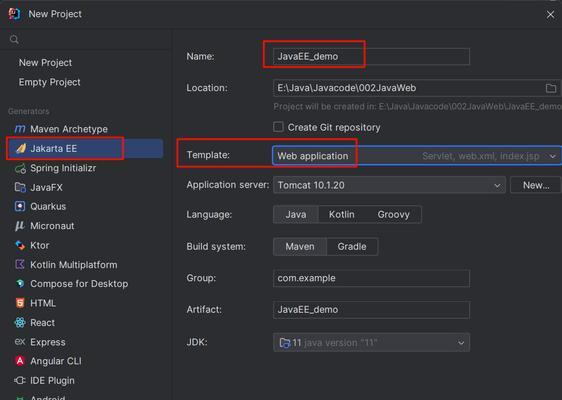The width and height of the screenshot is (562, 400).
Task: Click the Ktor icon
Action: point(20,245)
